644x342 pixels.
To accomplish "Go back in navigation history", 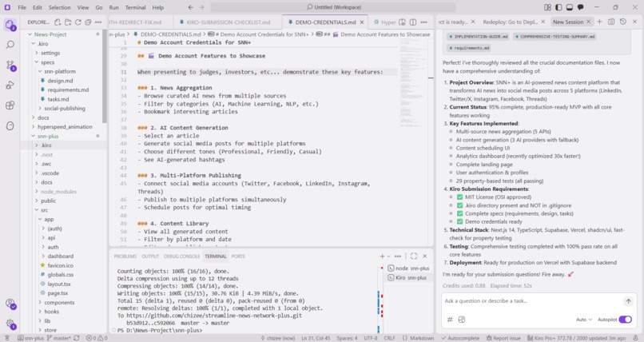I will tap(191, 7).
